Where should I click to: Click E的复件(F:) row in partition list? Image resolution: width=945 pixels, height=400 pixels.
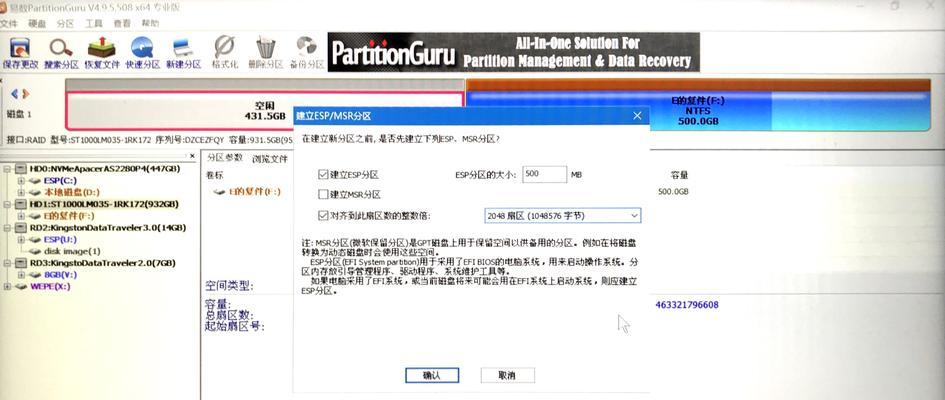255,192
